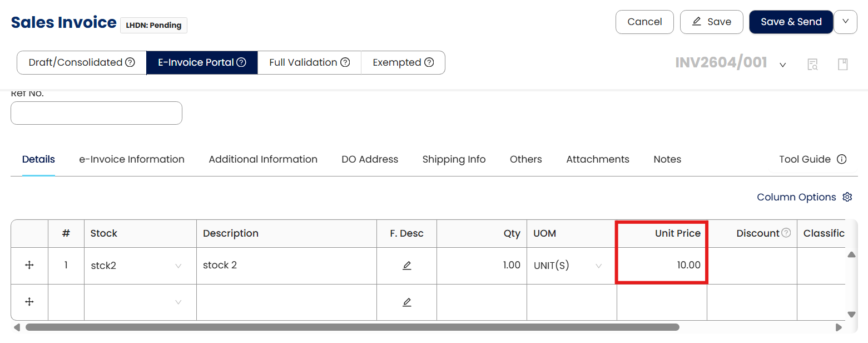Grab the move handle icon for row 1
This screenshot has height=343, width=868.
coord(29,266)
